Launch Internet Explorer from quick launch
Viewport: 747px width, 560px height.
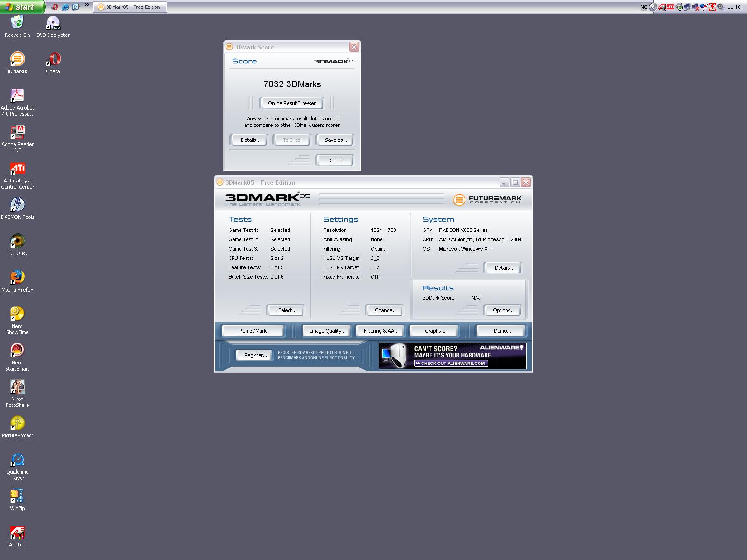tap(65, 7)
